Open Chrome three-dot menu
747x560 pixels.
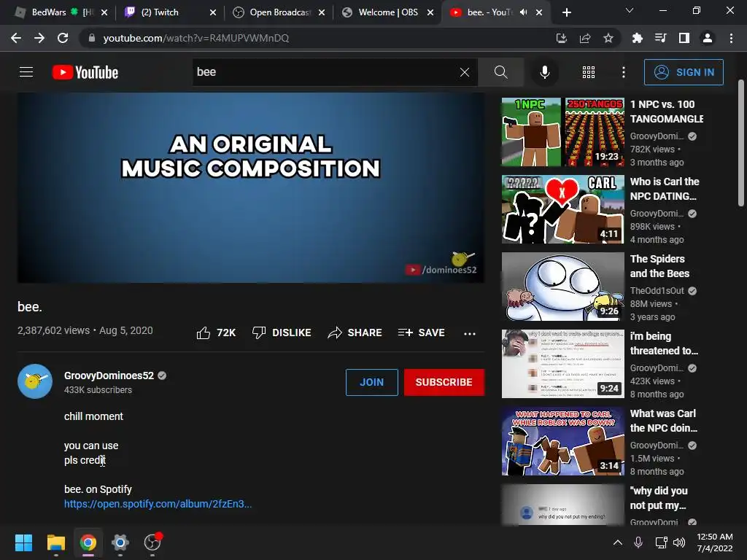coord(731,38)
